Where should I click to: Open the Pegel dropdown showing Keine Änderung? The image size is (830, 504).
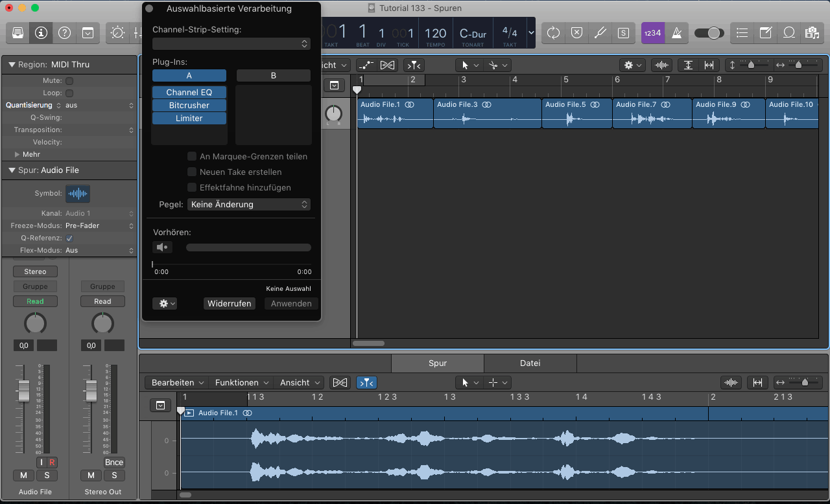[x=249, y=204]
